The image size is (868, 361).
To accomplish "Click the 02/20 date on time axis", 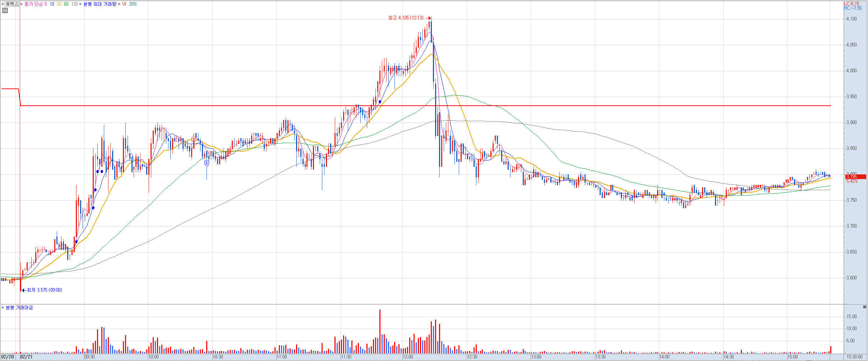I will point(8,357).
